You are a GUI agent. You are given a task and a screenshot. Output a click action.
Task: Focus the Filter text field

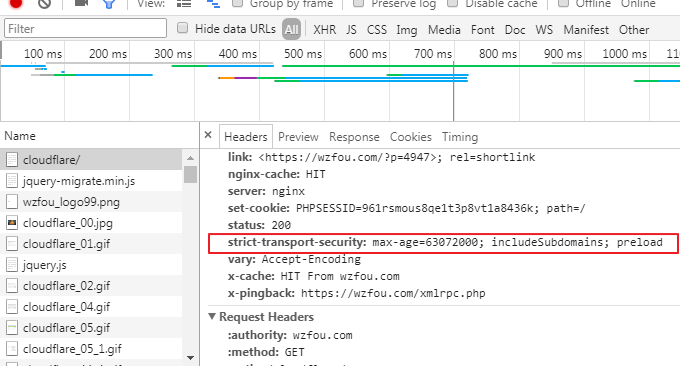pyautogui.click(x=85, y=29)
